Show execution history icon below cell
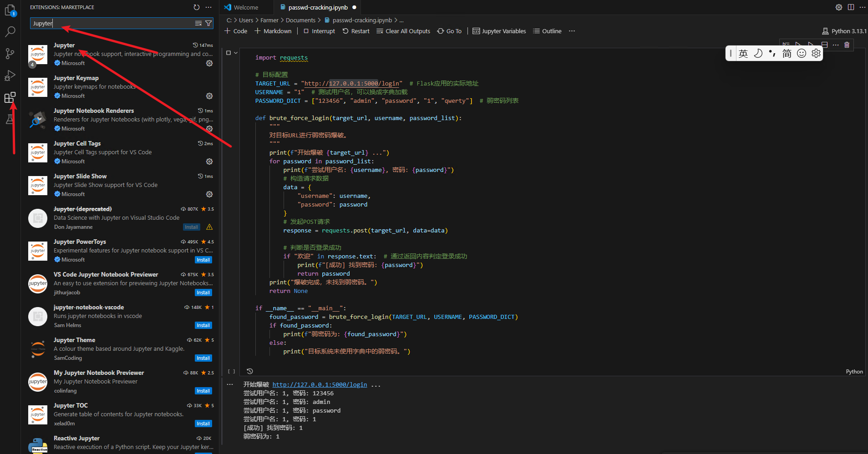The image size is (868, 454). (249, 371)
